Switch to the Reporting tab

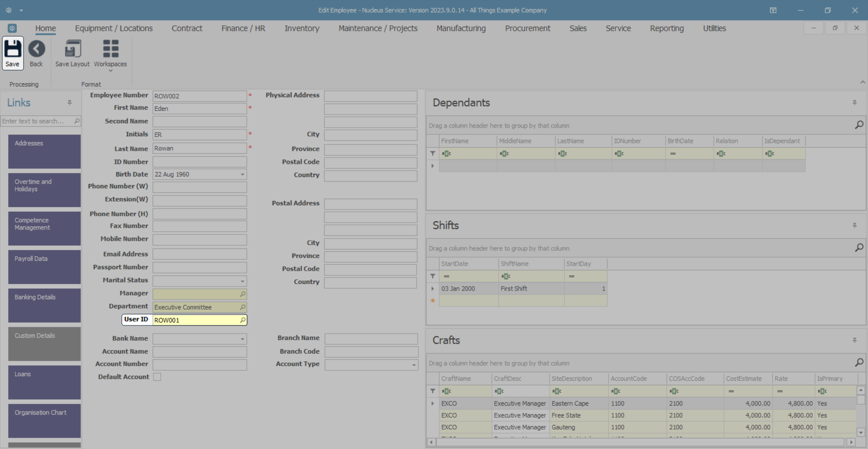click(x=667, y=29)
